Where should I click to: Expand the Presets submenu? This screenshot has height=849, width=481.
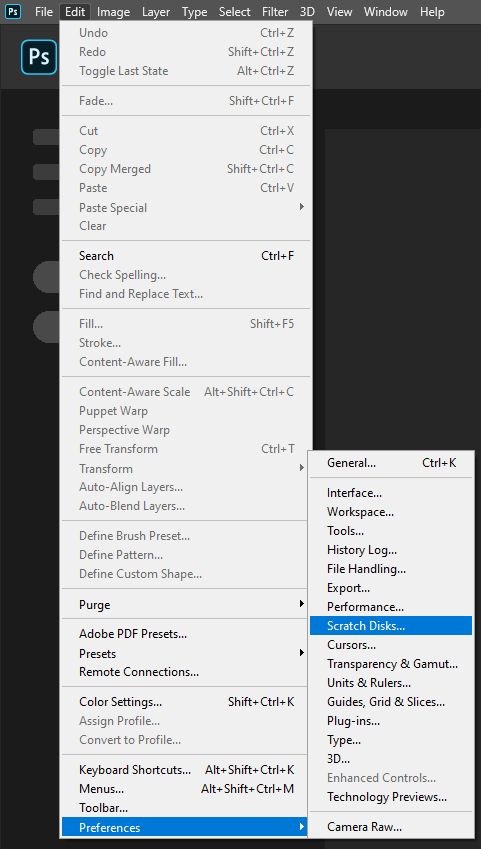(186, 654)
